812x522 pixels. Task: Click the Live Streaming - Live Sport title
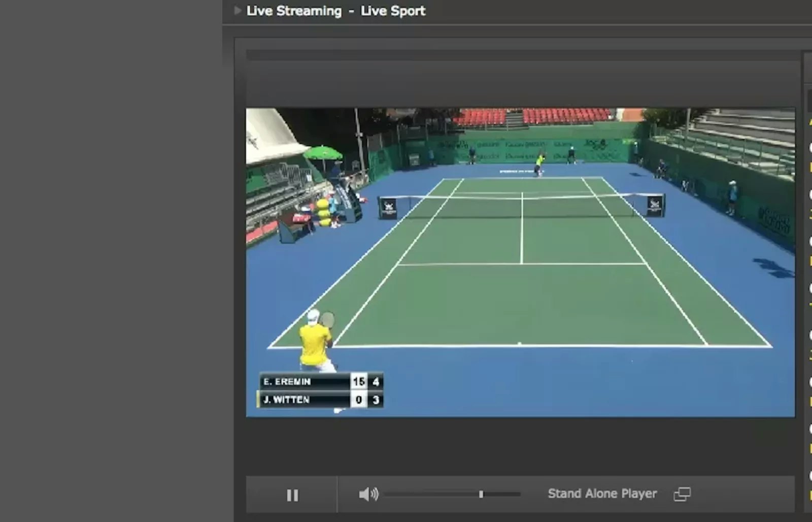[335, 11]
